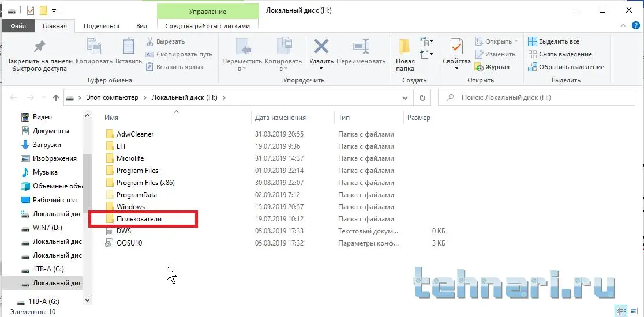Image resolution: width=644 pixels, height=317 pixels.
Task: Open the address bar history dropdown
Action: (x=405, y=97)
